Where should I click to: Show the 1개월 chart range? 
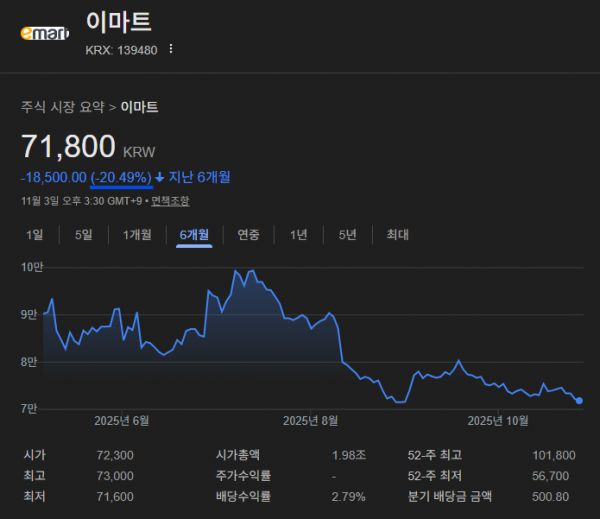[137, 235]
